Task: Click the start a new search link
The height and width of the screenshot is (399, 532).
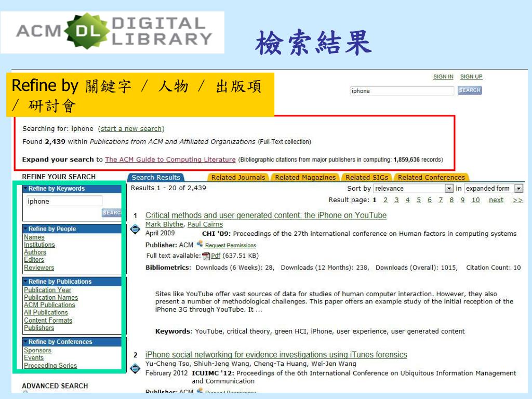Action: click(131, 129)
